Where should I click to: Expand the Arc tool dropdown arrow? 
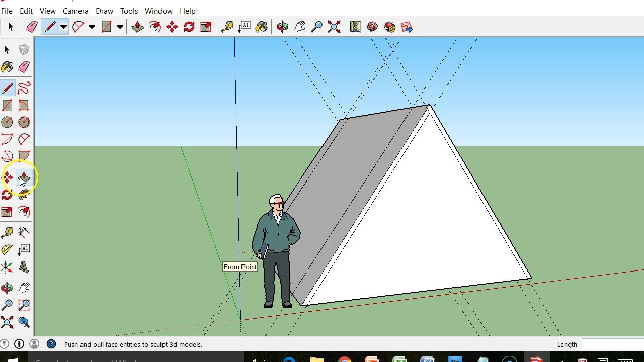(92, 27)
